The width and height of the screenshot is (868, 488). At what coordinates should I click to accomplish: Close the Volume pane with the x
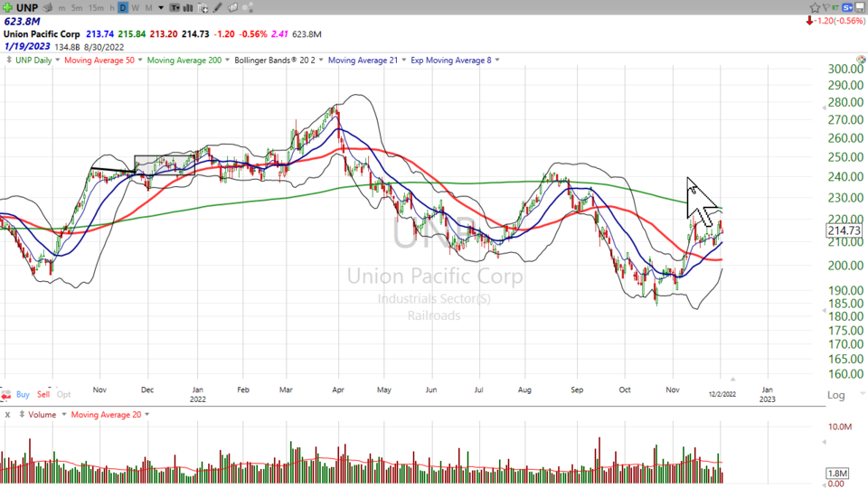pyautogui.click(x=7, y=415)
